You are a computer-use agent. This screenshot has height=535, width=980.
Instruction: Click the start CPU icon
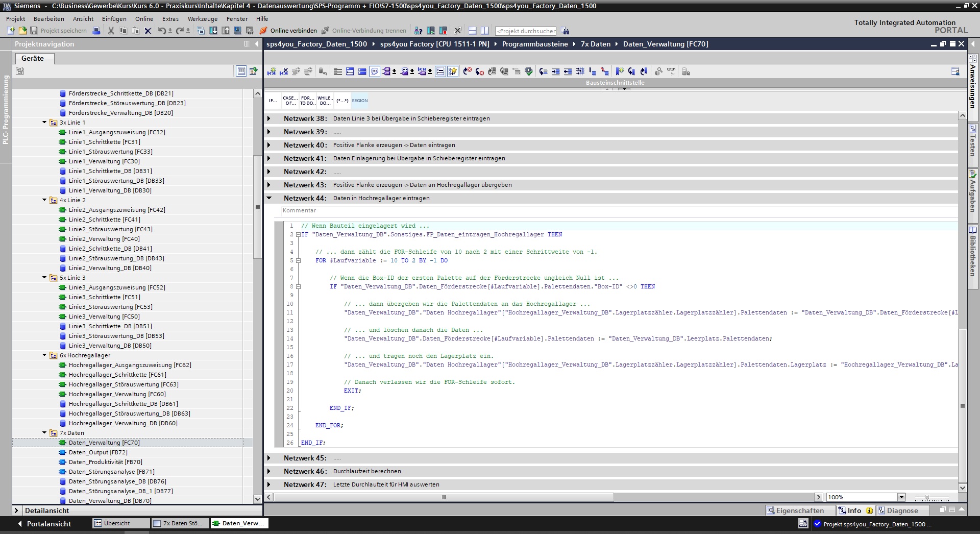point(430,31)
